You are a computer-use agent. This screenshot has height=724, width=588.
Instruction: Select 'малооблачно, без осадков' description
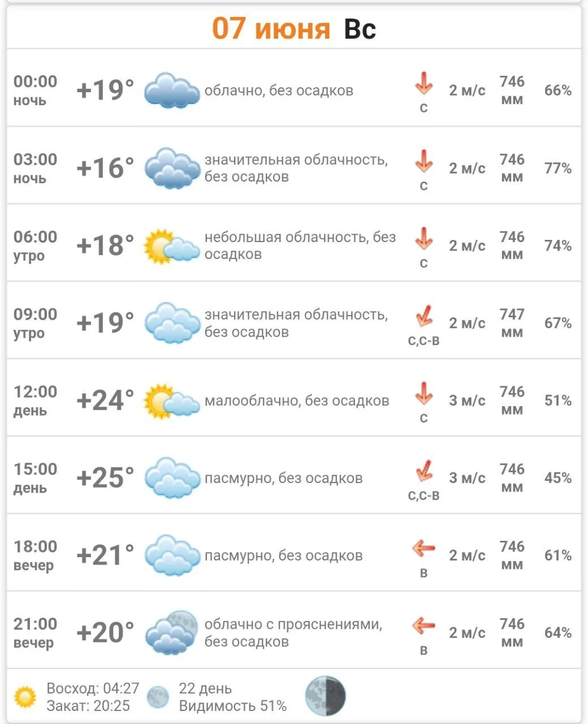(x=297, y=401)
